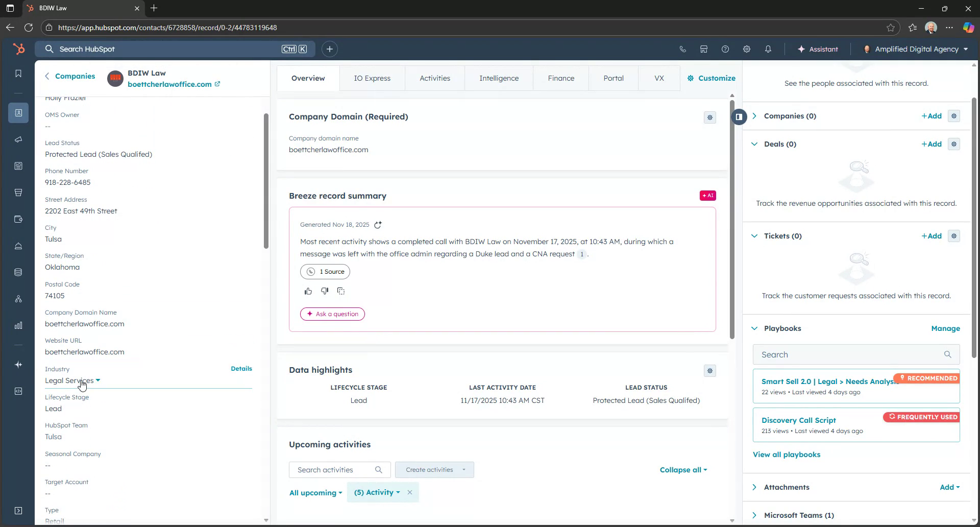Switch to the Activities tab
This screenshot has width=980, height=527.
(x=434, y=78)
